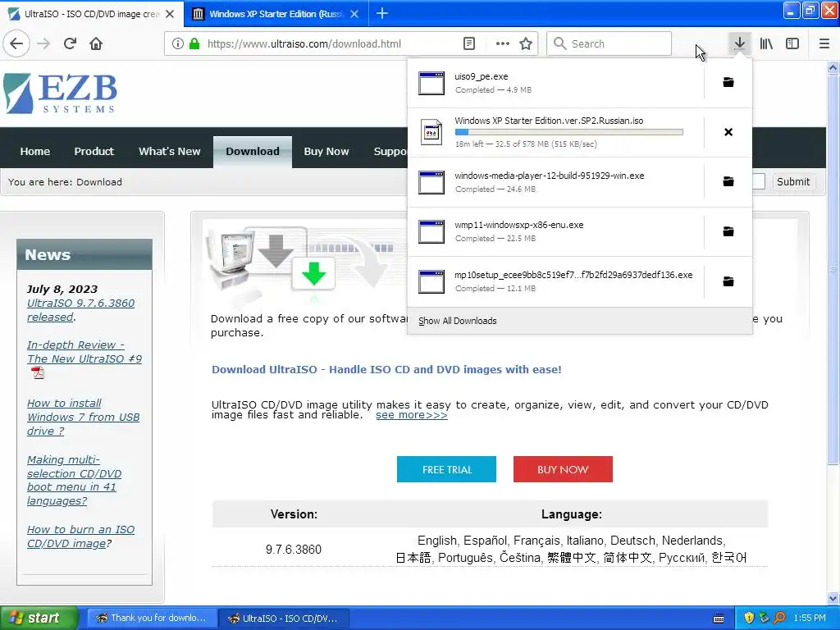Open the Library toolbar icon

coord(766,43)
